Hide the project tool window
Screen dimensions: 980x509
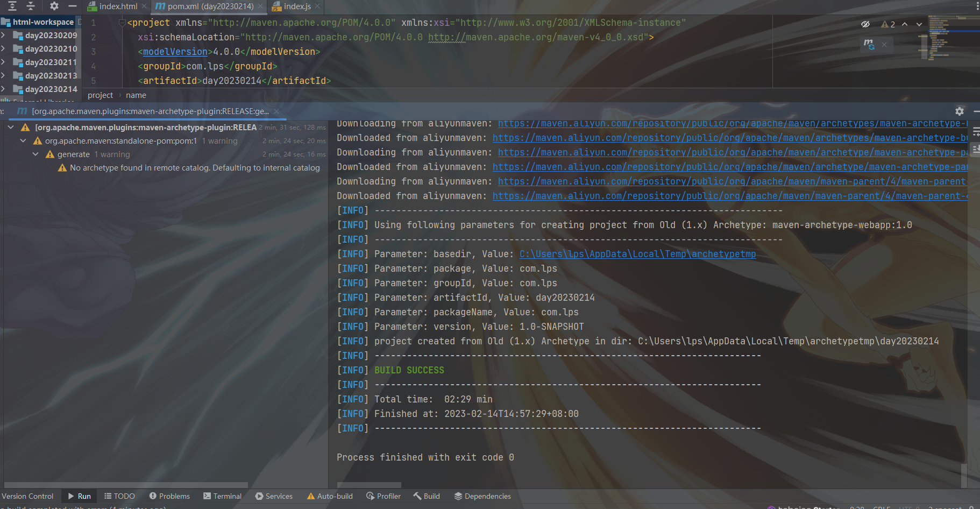[72, 6]
